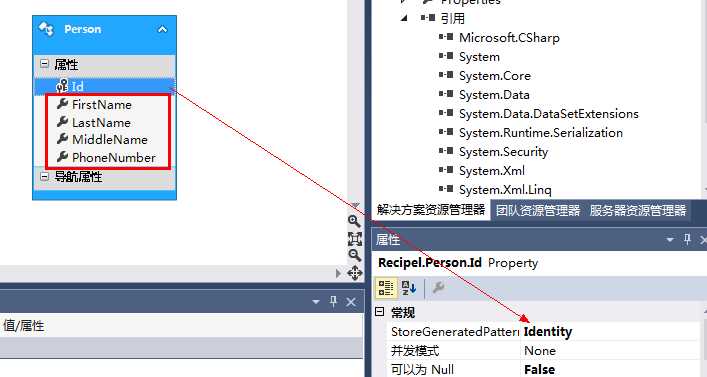Click the scroll right arrow on designer scrollbar
The height and width of the screenshot is (377, 707).
click(338, 273)
